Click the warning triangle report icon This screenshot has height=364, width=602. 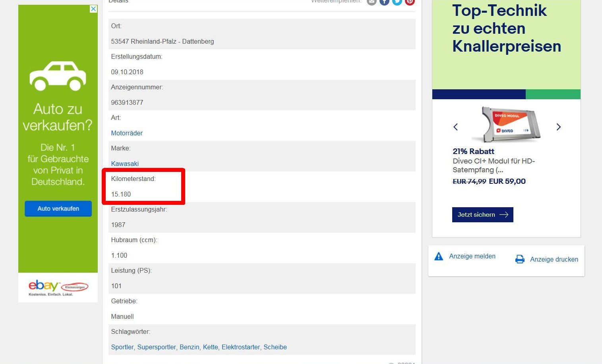pos(439,256)
